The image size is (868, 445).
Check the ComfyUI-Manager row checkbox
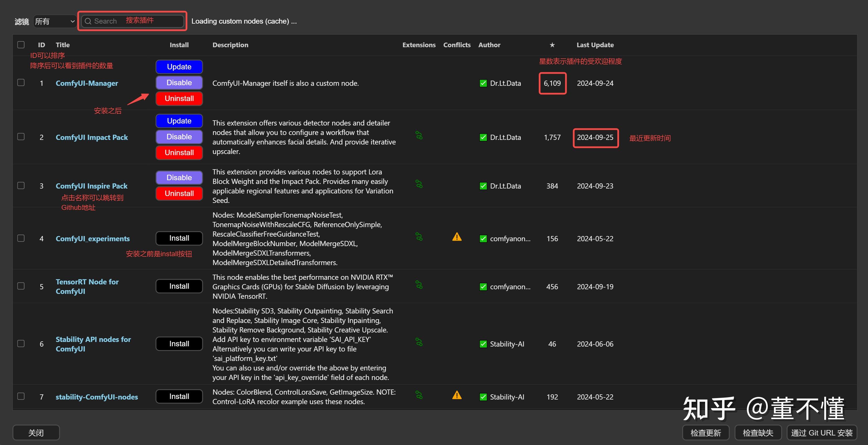(21, 83)
